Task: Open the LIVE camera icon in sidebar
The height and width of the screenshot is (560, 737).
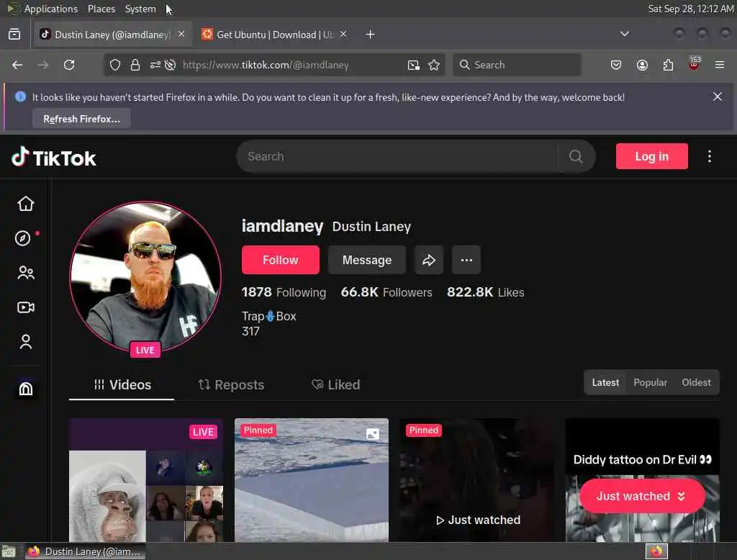Action: click(x=26, y=307)
